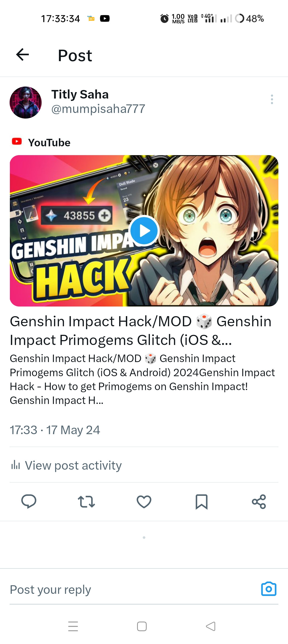Tap the share icon
Screen dimensions: 288x644
tap(259, 501)
